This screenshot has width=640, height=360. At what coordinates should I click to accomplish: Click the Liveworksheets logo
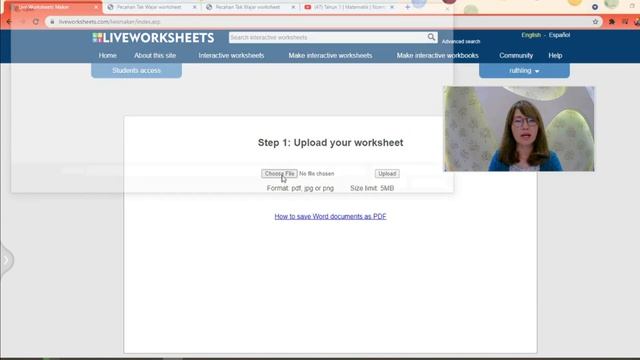[153, 38]
